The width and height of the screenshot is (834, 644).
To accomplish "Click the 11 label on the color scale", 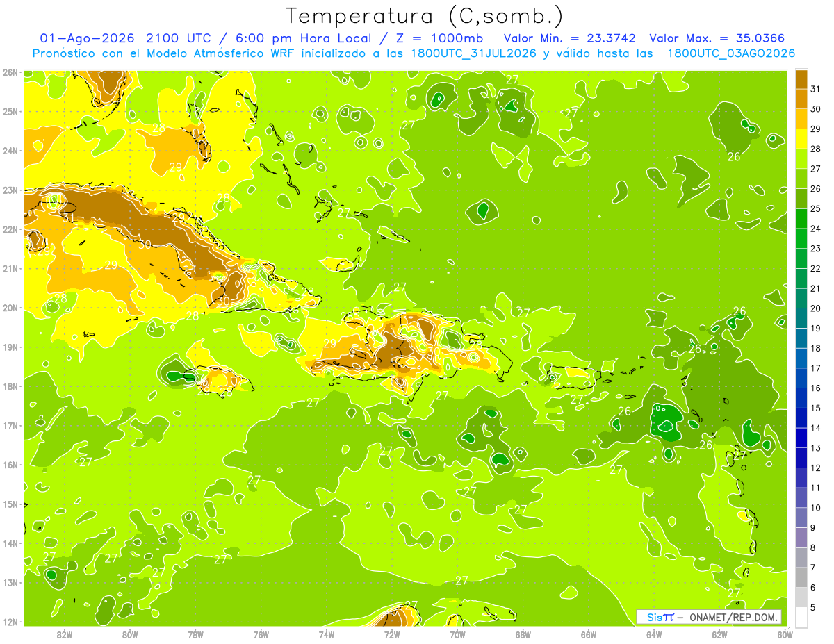I will click(x=815, y=488).
